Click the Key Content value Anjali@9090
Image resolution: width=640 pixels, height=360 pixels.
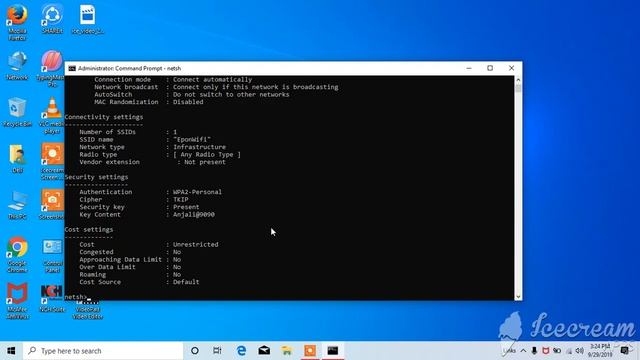[193, 214]
